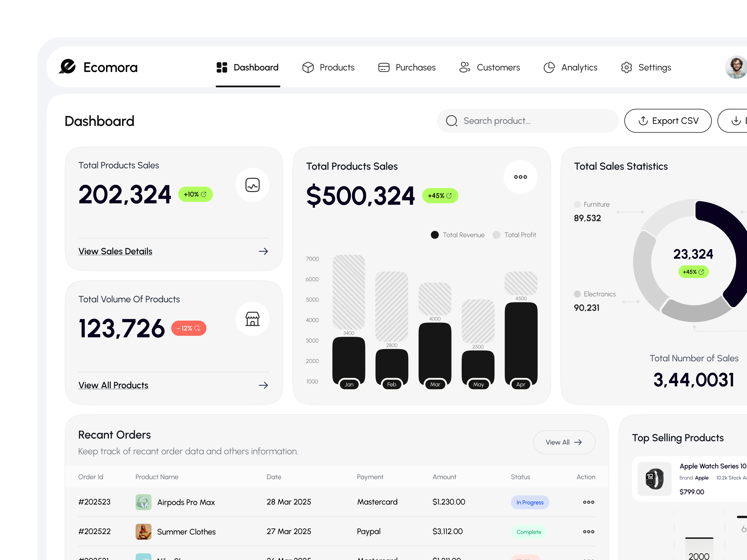This screenshot has height=560, width=747.
Task: Click the sales trend icon on Total Products Sales card
Action: [252, 185]
